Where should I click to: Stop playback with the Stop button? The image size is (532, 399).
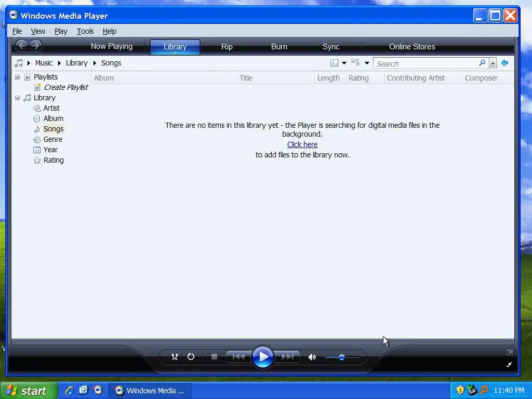[x=214, y=356]
